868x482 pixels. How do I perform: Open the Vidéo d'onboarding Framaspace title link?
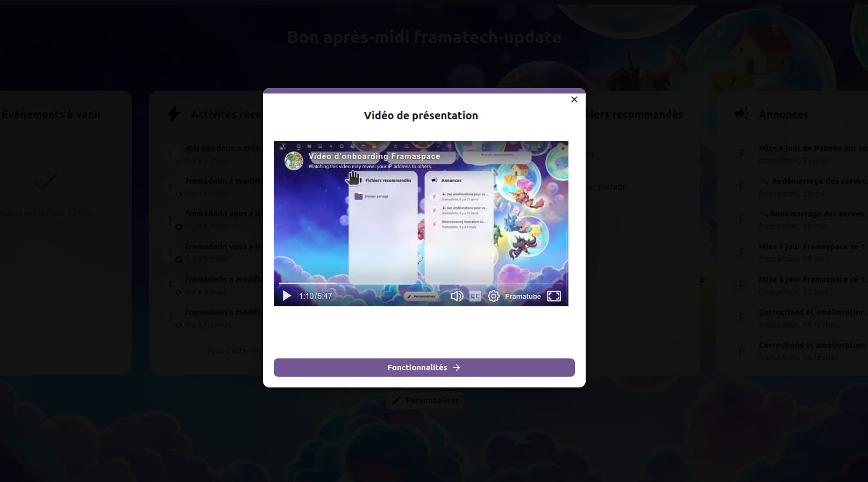click(x=374, y=156)
